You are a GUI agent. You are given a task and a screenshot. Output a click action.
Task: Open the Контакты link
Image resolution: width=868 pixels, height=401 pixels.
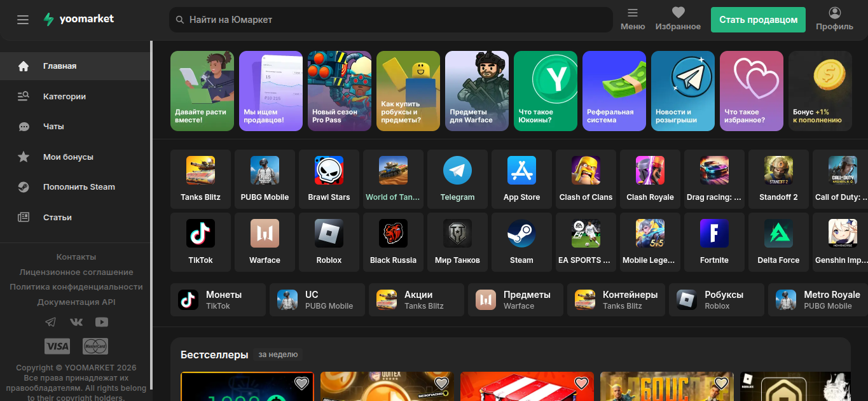[x=76, y=257]
